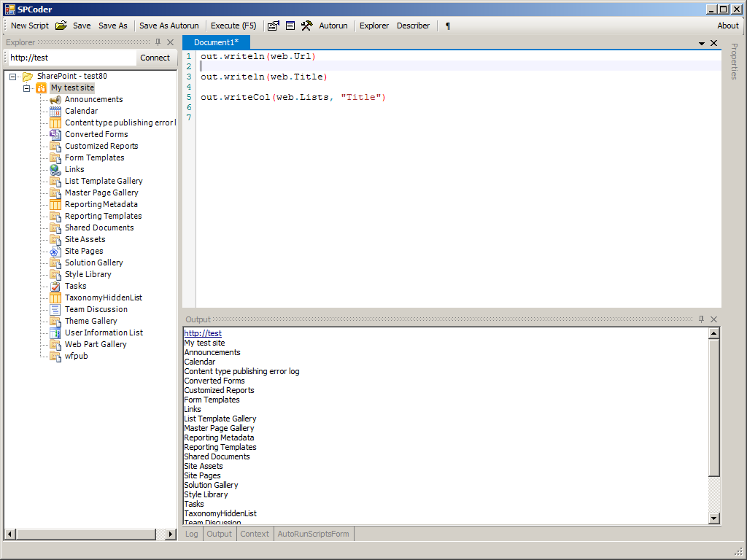Image resolution: width=747 pixels, height=560 pixels.
Task: Close the Explorer panel
Action: (x=170, y=42)
